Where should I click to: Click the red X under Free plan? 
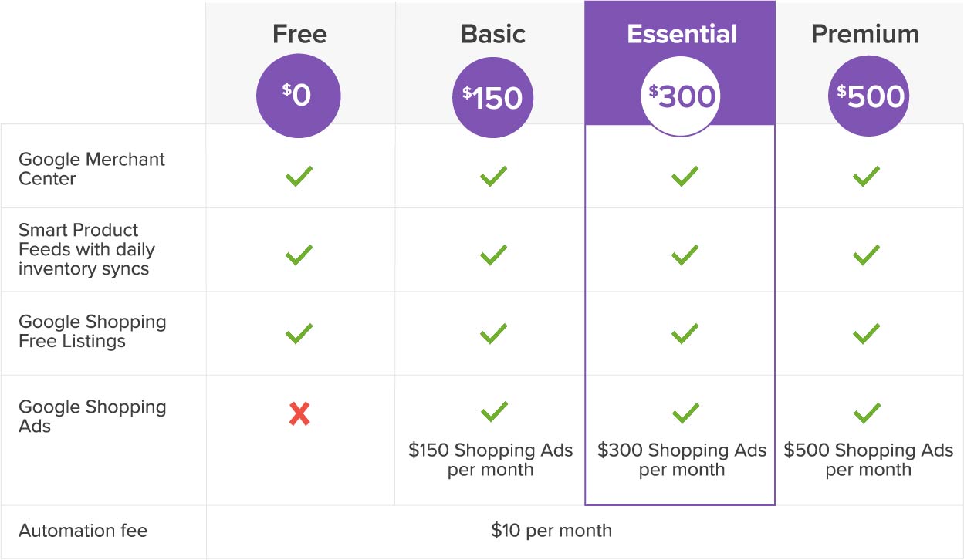coord(299,415)
